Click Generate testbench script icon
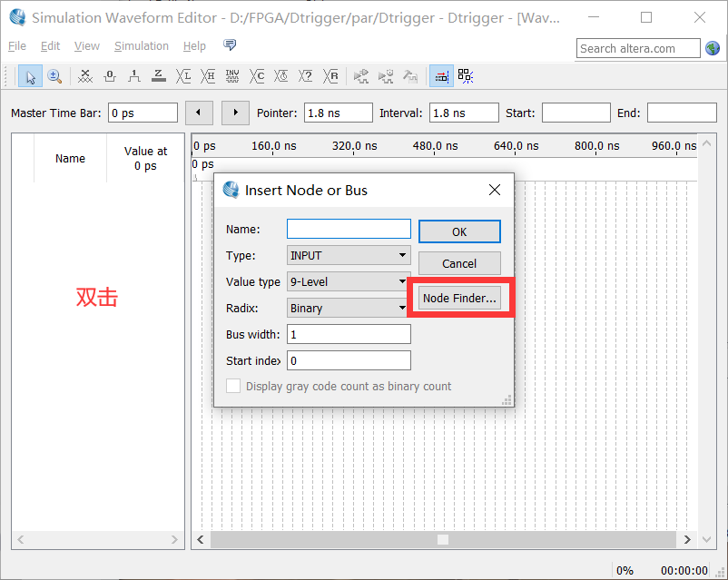This screenshot has height=580, width=728. (x=410, y=76)
